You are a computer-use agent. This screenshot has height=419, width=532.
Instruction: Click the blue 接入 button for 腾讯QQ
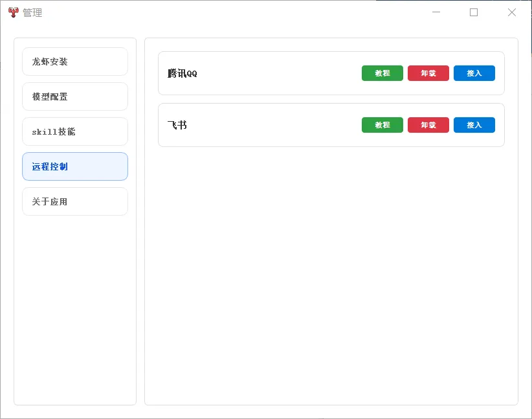[474, 73]
